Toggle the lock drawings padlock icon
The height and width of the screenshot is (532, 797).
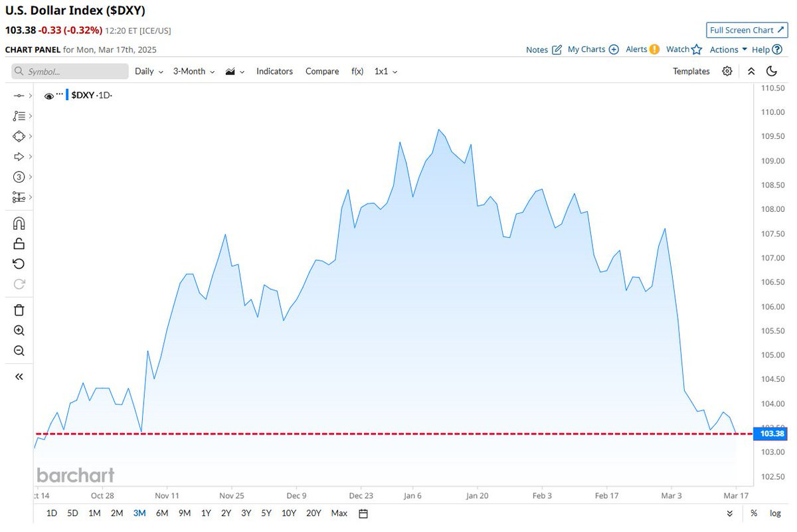19,244
